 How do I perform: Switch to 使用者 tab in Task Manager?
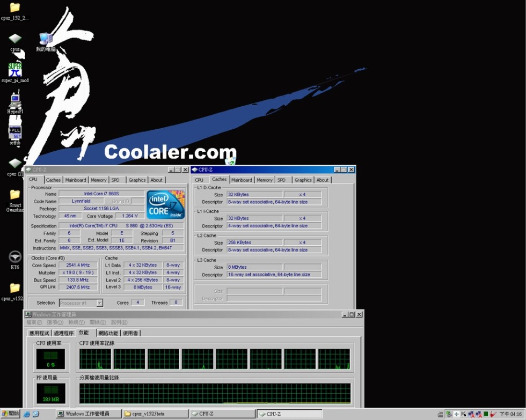coord(130,333)
